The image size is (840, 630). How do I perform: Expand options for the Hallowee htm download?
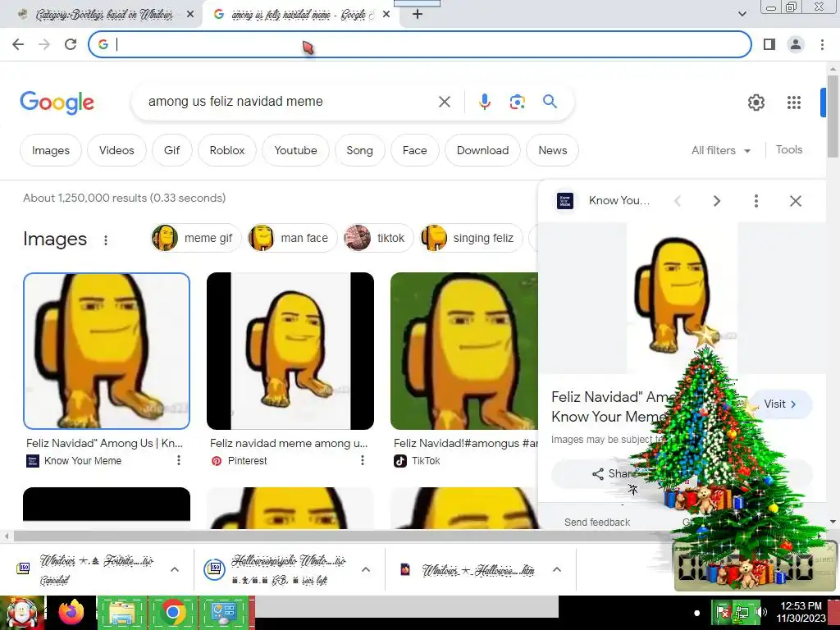[x=557, y=569]
